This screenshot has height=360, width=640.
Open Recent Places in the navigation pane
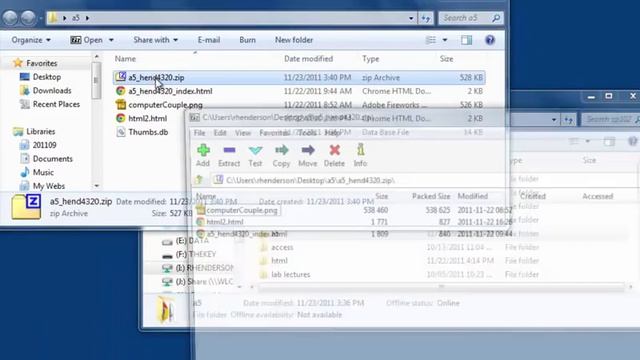tap(56, 104)
